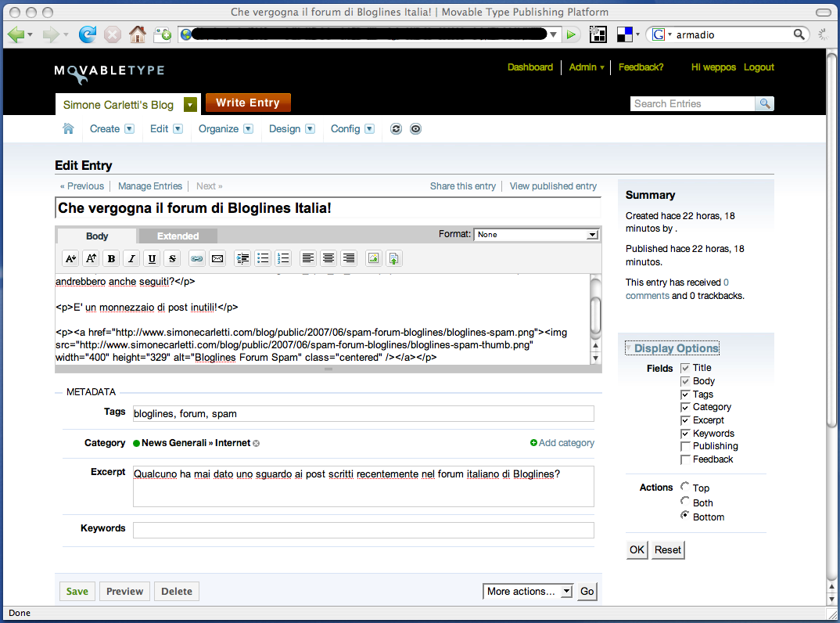Enable the Publishing field checkbox
This screenshot has width=840, height=623.
(684, 446)
